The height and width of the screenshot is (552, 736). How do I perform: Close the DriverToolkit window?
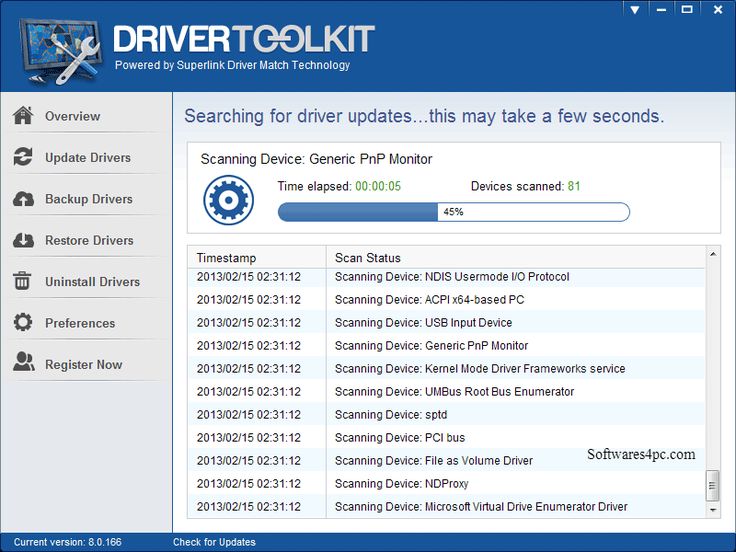click(x=718, y=9)
